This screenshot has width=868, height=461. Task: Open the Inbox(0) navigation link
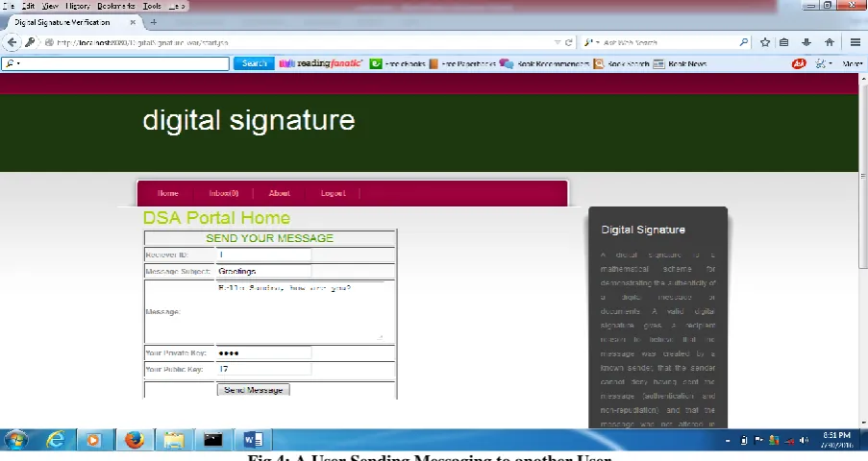point(224,193)
